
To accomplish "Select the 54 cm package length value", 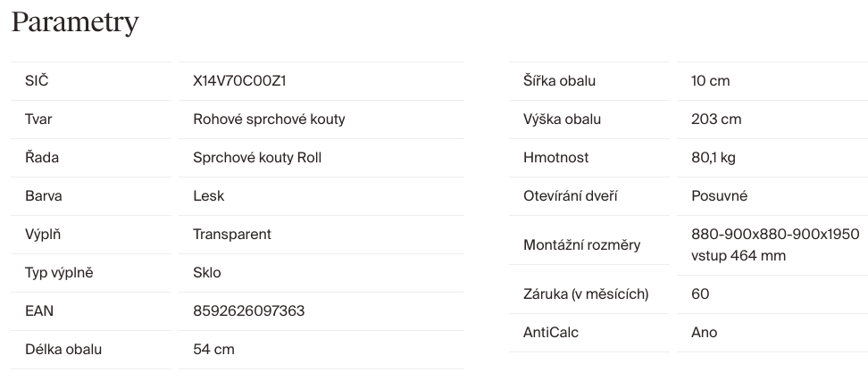I will (213, 350).
